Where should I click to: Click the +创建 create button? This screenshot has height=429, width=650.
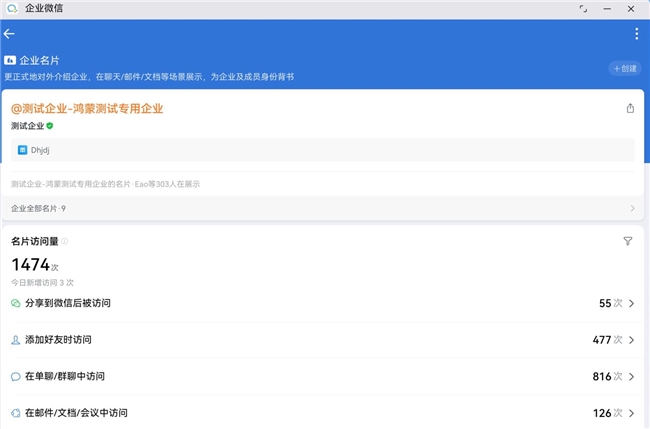tap(625, 68)
